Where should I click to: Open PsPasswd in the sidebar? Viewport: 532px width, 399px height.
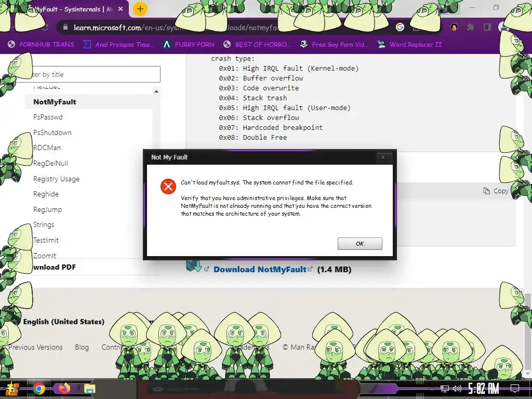[x=48, y=117]
